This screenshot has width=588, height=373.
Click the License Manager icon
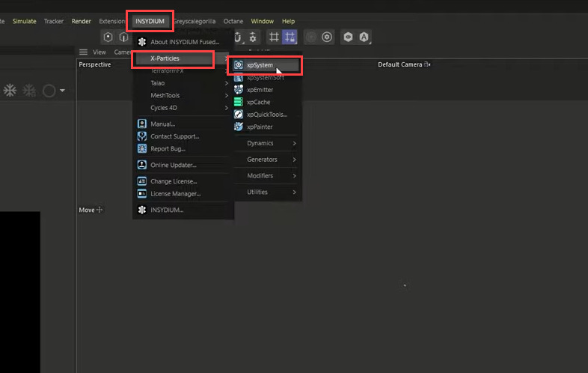point(141,193)
